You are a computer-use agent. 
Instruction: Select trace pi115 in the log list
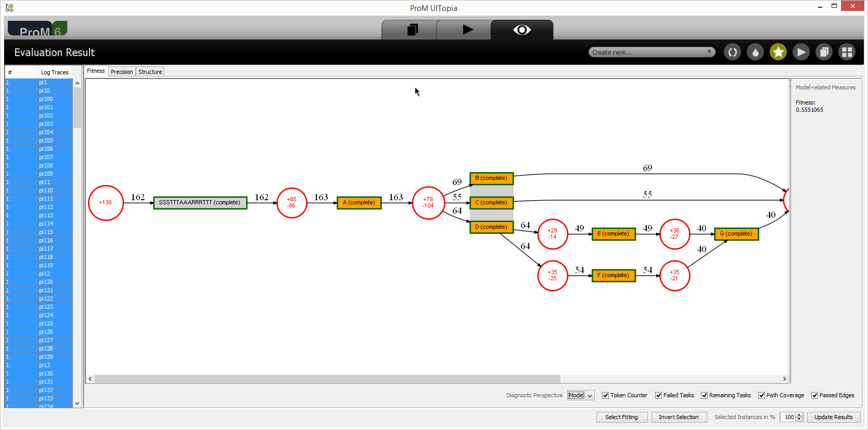[39, 232]
